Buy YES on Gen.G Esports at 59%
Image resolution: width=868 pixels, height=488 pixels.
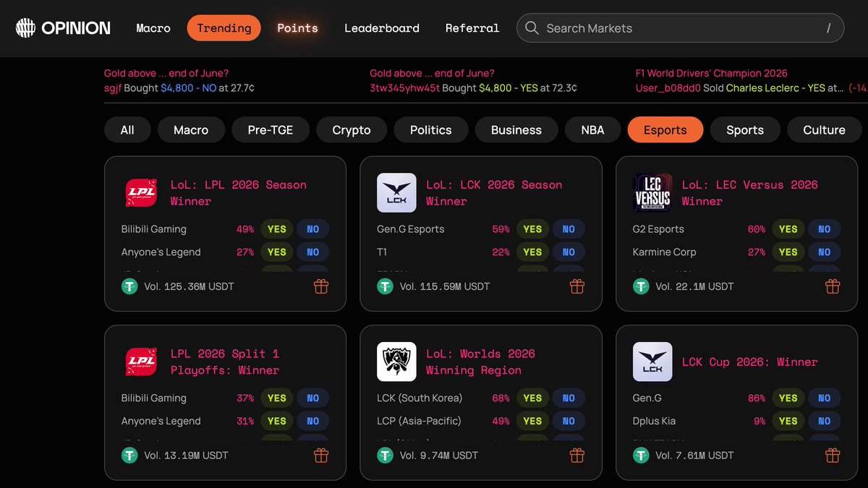[532, 229]
